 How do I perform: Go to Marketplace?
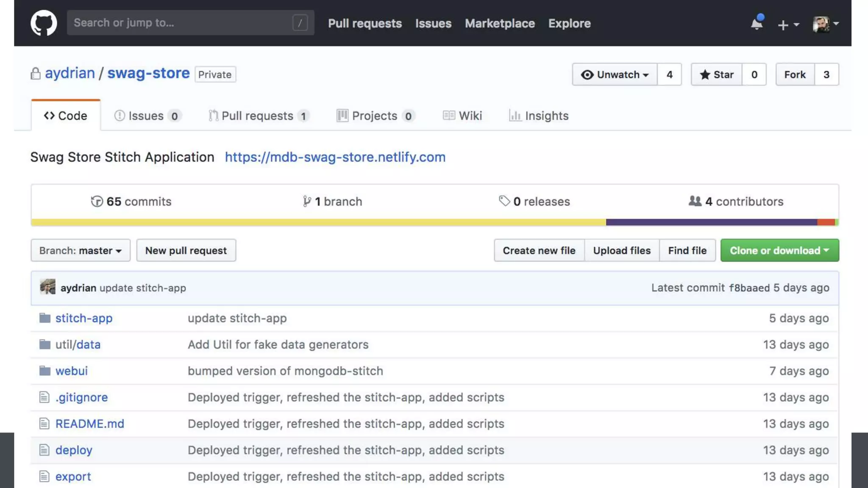(x=500, y=23)
